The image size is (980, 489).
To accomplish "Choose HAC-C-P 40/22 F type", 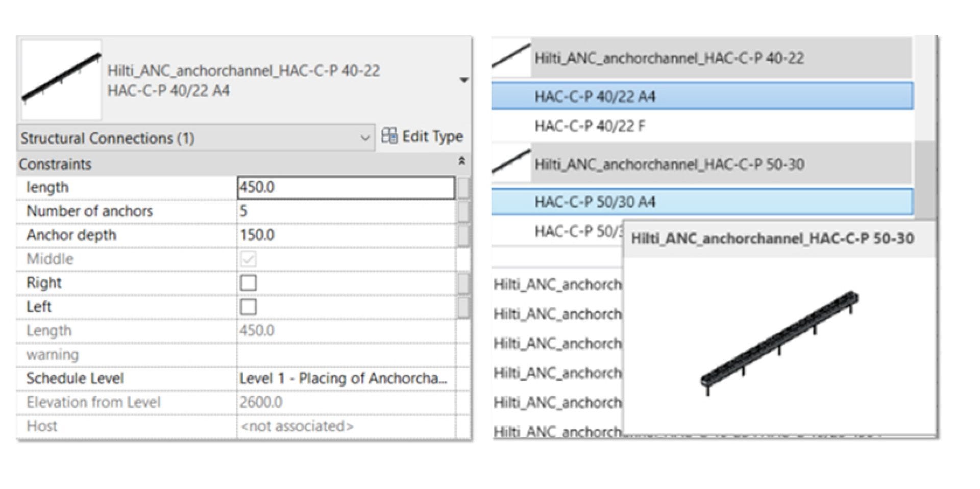I will point(590,126).
